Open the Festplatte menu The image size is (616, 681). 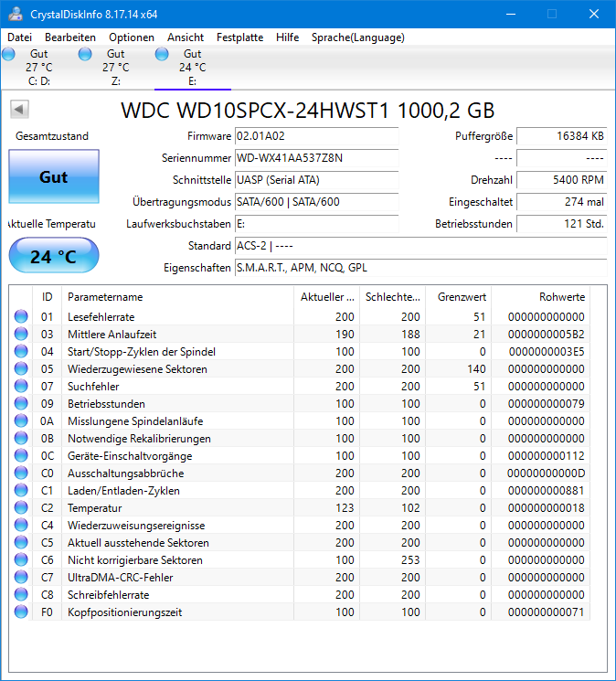(240, 37)
